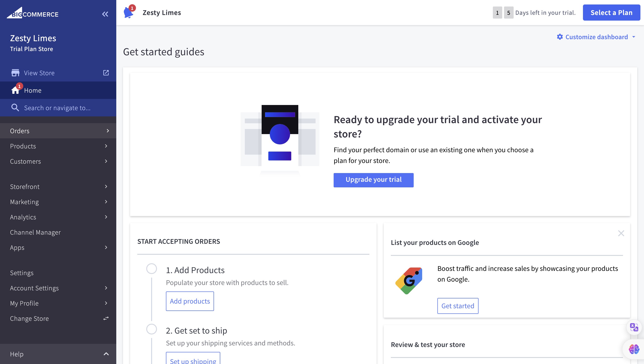Open the Channel Manager menu item

pos(35,232)
